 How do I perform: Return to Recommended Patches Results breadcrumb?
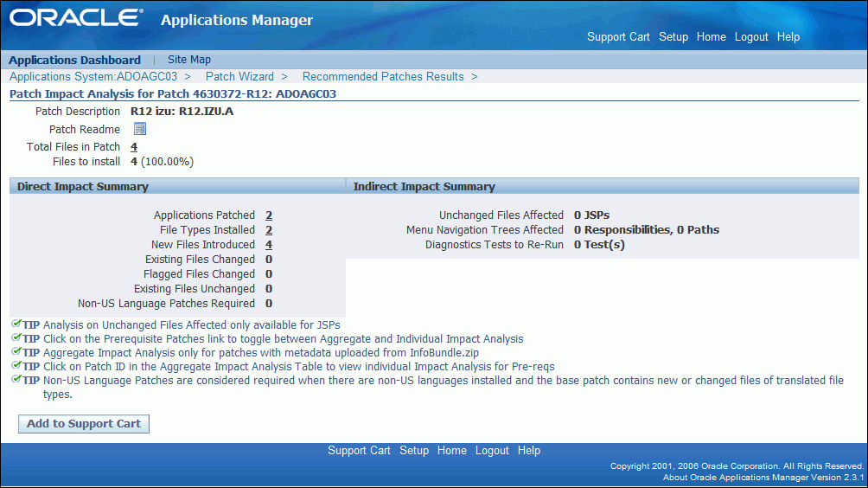[x=383, y=76]
